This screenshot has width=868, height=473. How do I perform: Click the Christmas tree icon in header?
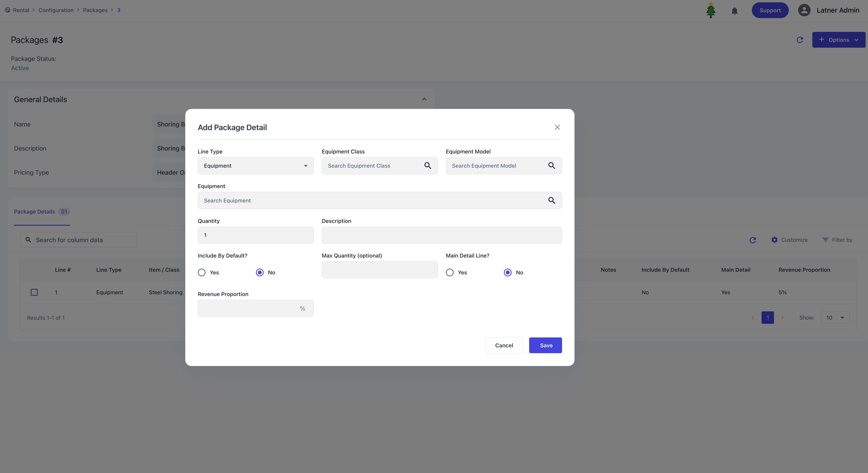[711, 10]
